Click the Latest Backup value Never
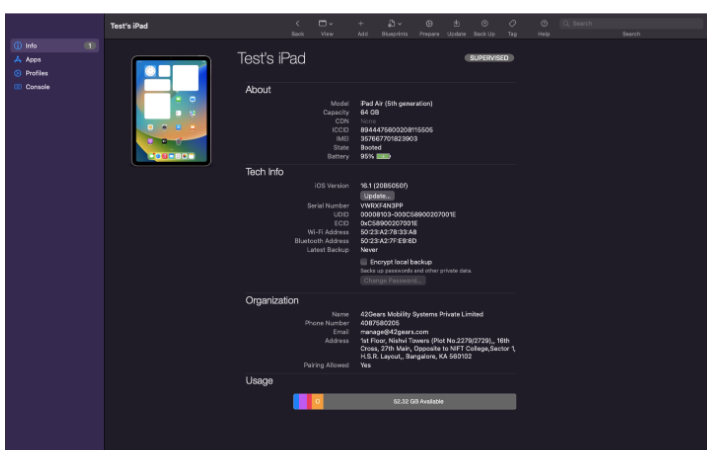Viewport: 720px width, 460px height. [x=369, y=250]
